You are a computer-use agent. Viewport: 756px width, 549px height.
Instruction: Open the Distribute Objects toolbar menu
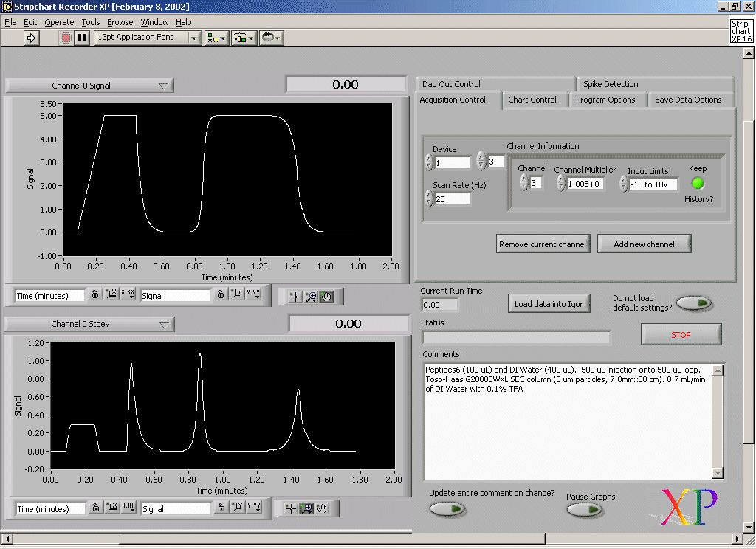(x=244, y=38)
